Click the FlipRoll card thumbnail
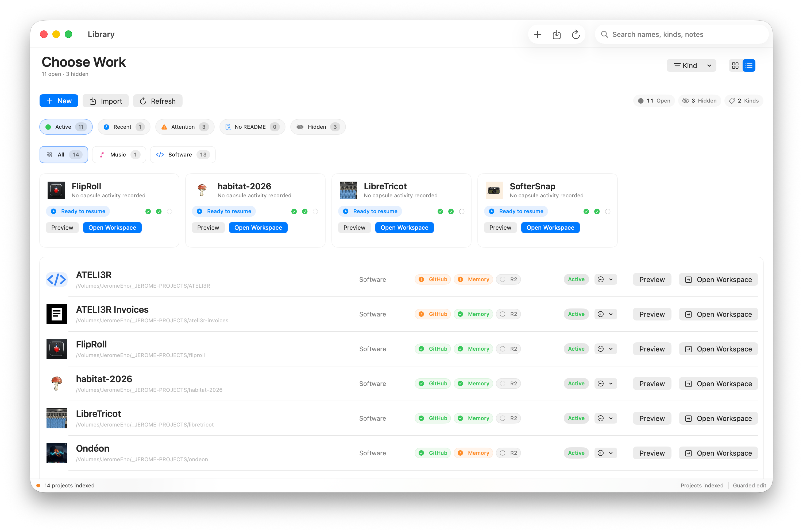This screenshot has width=803, height=532. tap(56, 190)
